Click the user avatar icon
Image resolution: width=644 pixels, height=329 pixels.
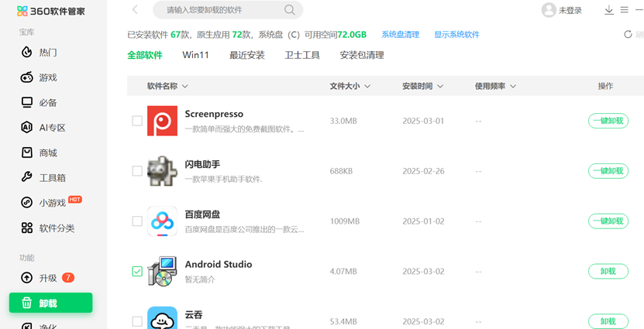pos(549,10)
